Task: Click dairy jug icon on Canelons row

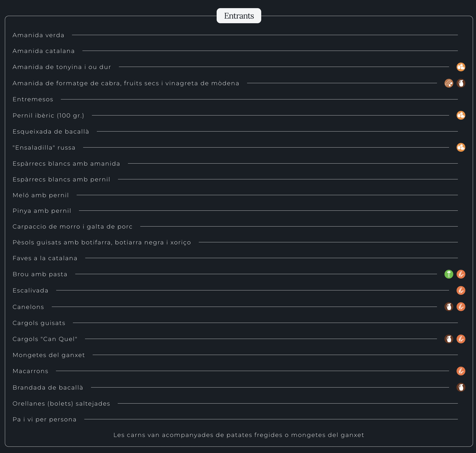Action: (x=448, y=307)
